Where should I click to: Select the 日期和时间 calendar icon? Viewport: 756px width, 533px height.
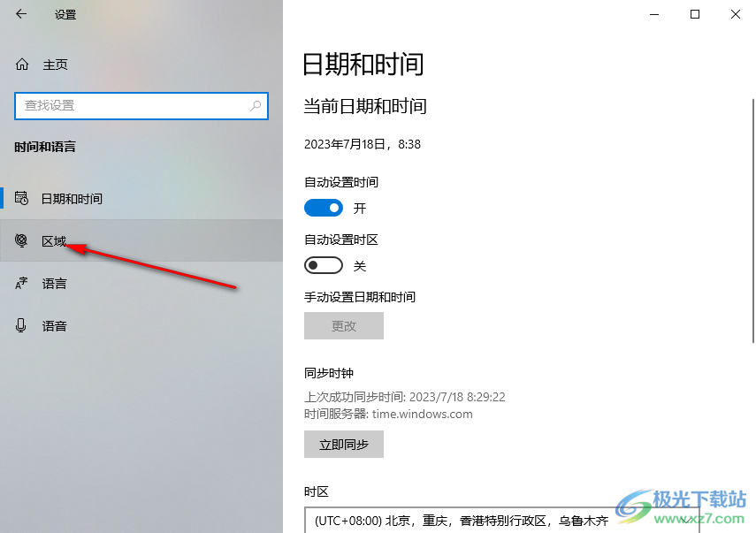(x=21, y=198)
